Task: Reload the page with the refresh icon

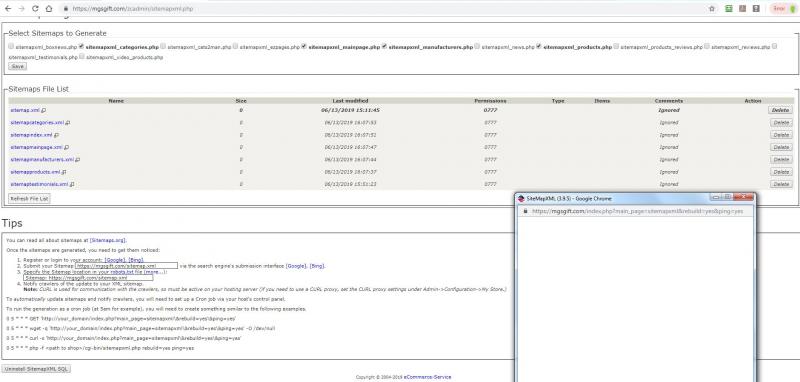Action: coord(35,9)
